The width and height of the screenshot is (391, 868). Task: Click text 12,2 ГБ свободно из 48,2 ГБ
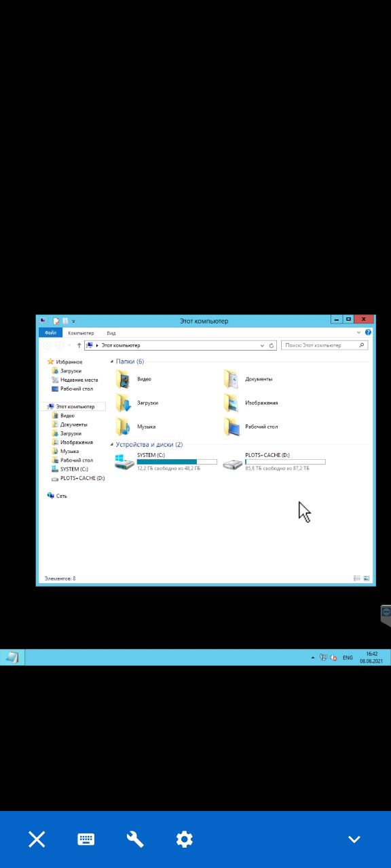(x=168, y=469)
